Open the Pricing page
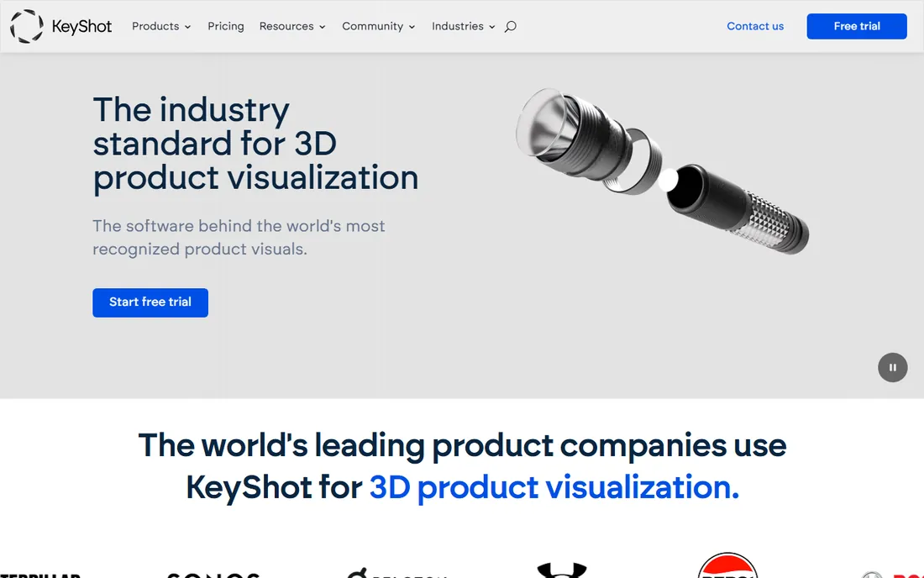 226,27
